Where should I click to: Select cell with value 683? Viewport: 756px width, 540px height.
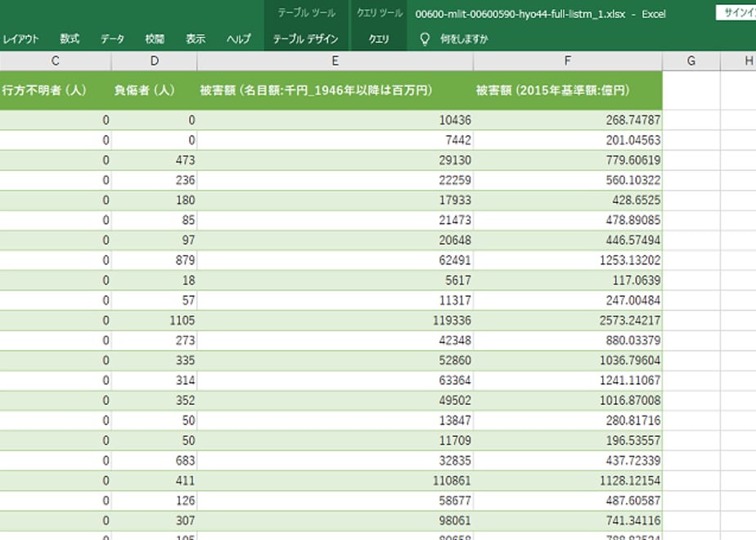click(x=155, y=461)
